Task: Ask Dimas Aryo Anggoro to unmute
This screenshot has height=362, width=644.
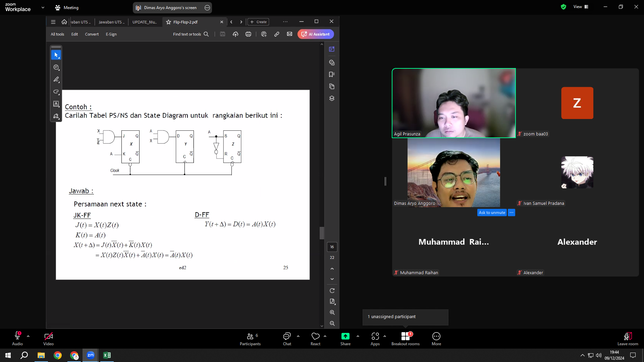Action: (x=492, y=213)
